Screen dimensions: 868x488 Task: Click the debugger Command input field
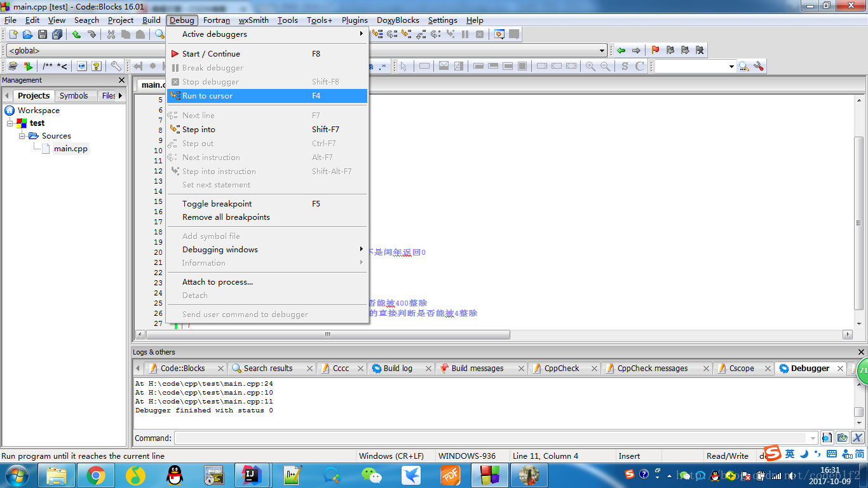pos(491,438)
